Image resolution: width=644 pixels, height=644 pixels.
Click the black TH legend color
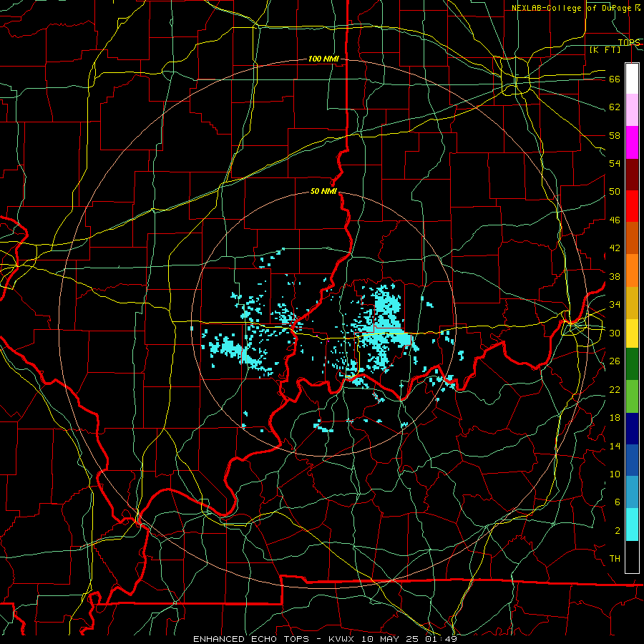pos(632,557)
